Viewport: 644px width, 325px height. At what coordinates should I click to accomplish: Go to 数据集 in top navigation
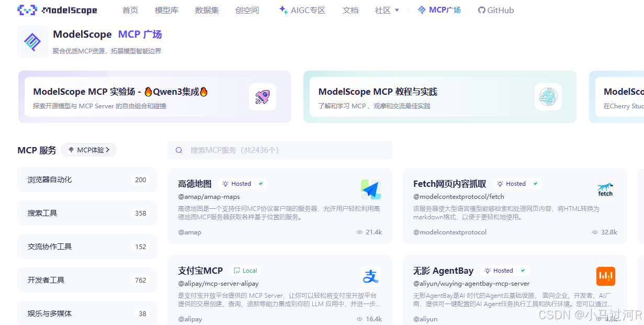pos(207,10)
